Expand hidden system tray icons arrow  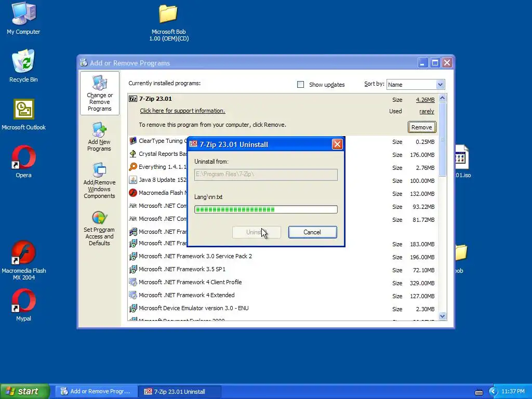point(493,392)
